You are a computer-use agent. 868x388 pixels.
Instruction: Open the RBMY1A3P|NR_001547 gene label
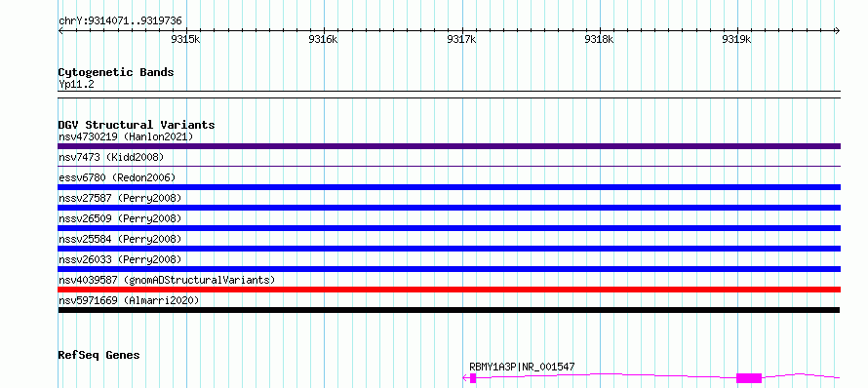[522, 367]
